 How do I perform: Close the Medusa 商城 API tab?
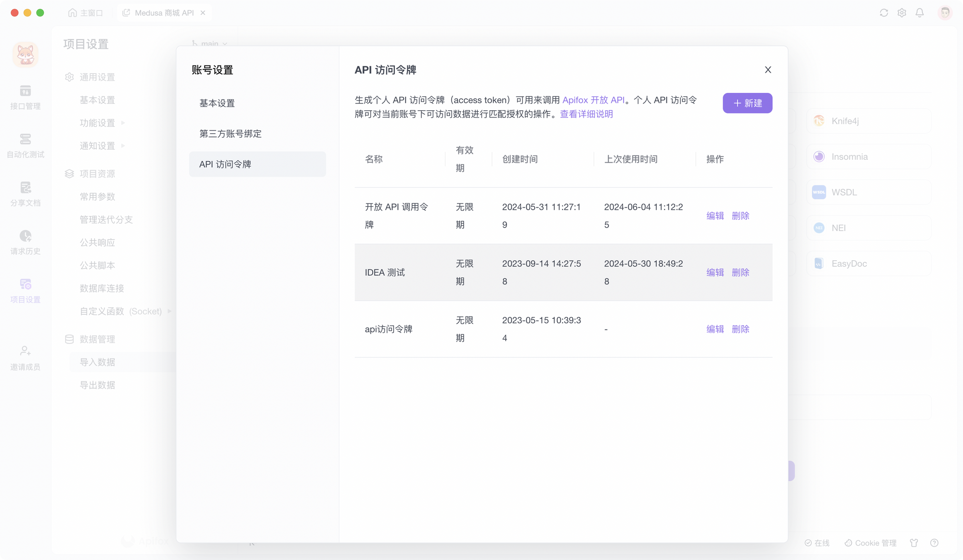pyautogui.click(x=203, y=13)
